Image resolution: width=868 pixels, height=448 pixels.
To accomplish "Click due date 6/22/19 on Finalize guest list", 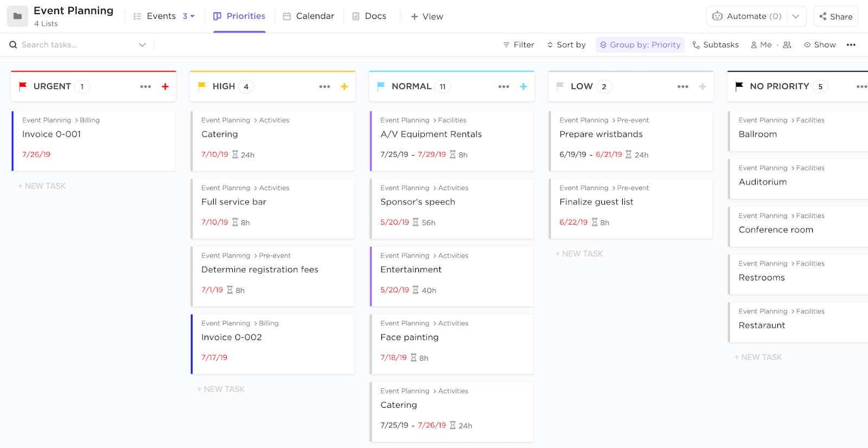I will pos(573,222).
